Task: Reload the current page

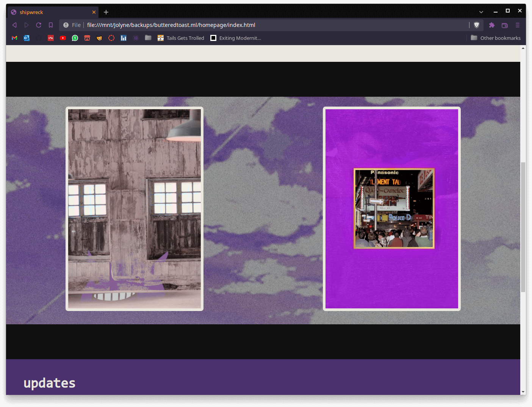Action: 39,25
